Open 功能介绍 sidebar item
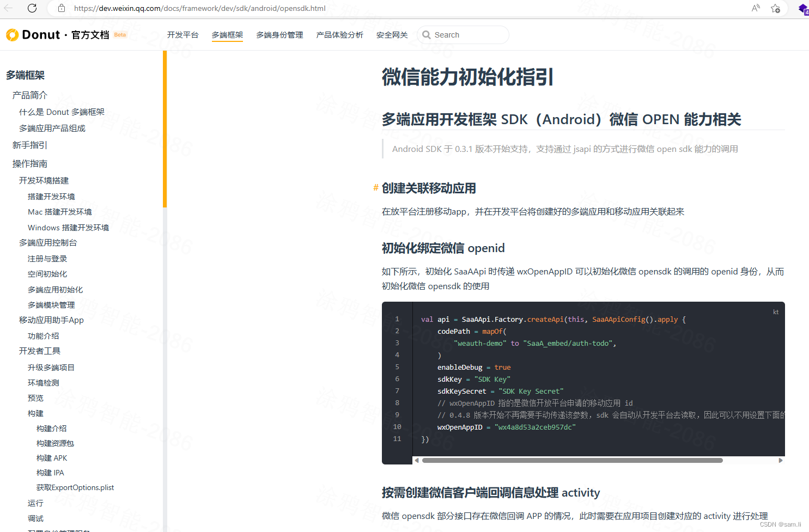The height and width of the screenshot is (532, 809). [43, 336]
